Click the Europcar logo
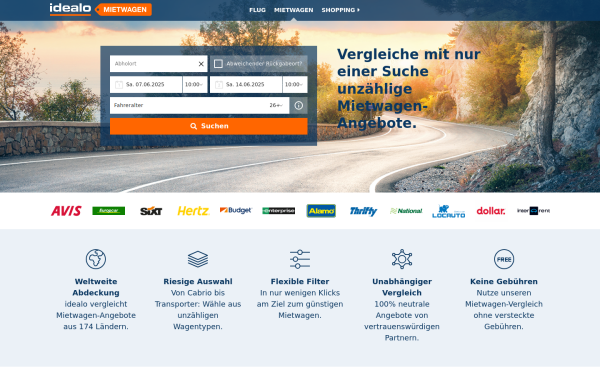Image resolution: width=600 pixels, height=375 pixels. coord(109,211)
